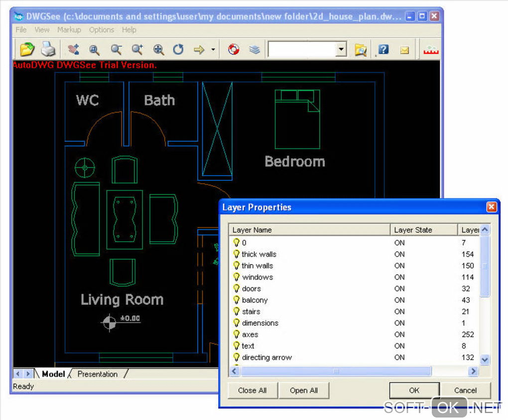Click Cancel in Layer Properties
Image resolution: width=508 pixels, height=420 pixels.
(x=465, y=391)
